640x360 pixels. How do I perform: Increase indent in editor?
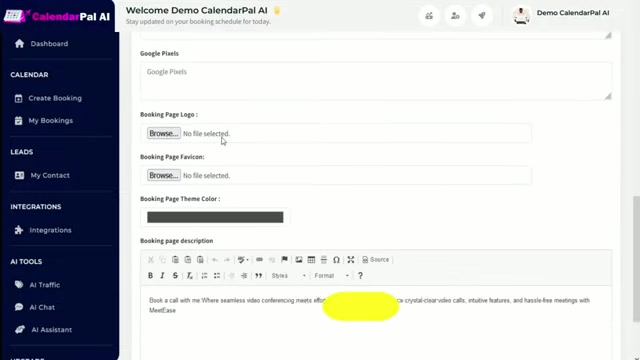244,276
